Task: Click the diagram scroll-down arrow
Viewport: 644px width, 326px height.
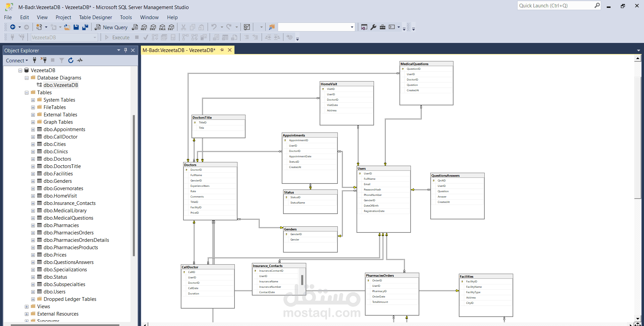Action: (638, 319)
